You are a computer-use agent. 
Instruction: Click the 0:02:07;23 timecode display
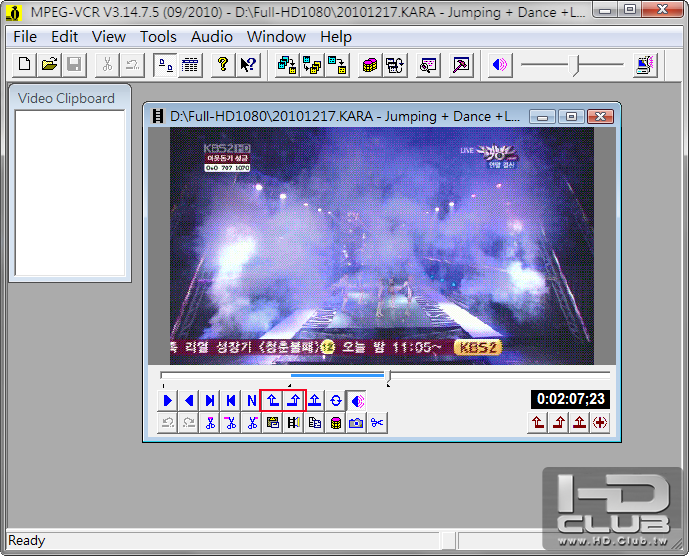[x=570, y=399]
